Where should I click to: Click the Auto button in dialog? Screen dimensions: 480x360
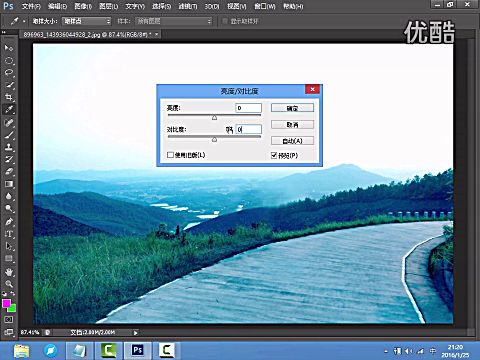click(x=292, y=141)
